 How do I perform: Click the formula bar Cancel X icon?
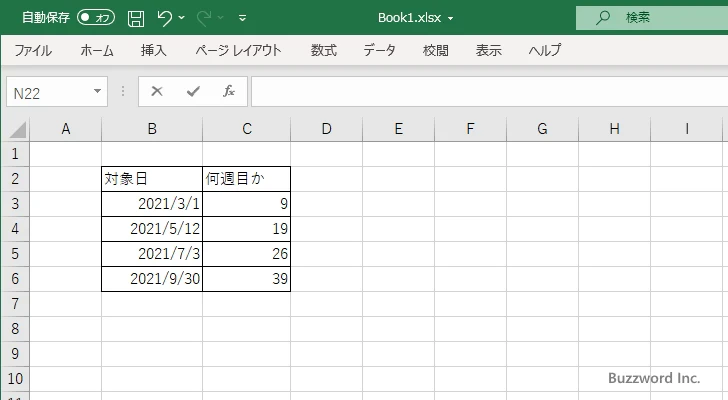[x=157, y=91]
